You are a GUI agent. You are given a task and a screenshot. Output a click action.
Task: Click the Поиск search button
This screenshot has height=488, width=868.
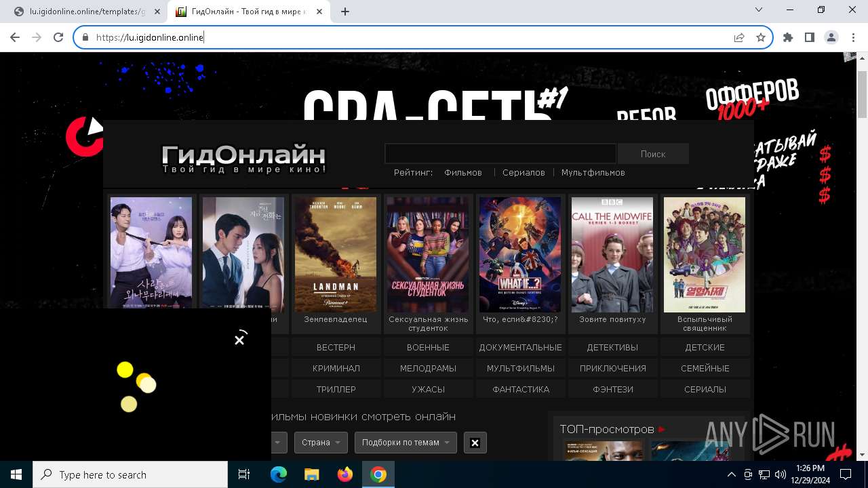tap(653, 154)
